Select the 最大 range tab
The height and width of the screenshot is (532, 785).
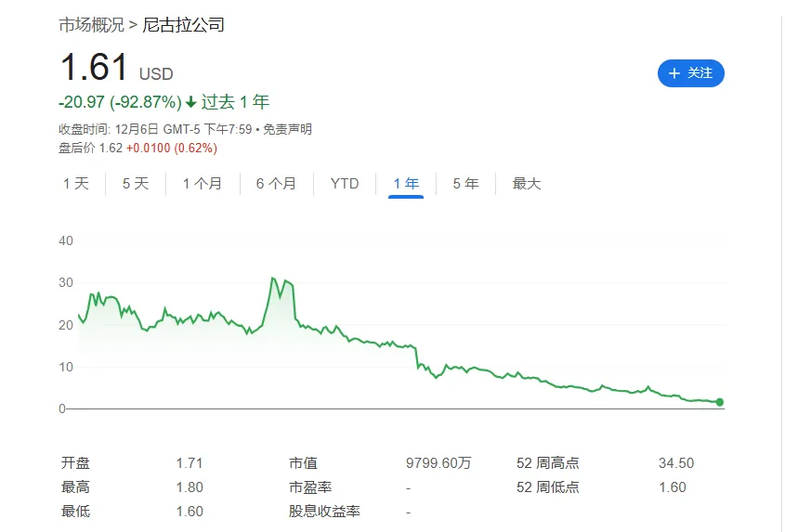[x=527, y=183]
